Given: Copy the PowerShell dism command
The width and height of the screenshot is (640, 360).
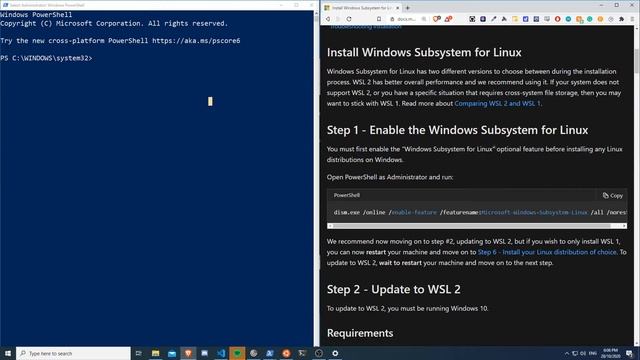Looking at the screenshot, I should [613, 196].
